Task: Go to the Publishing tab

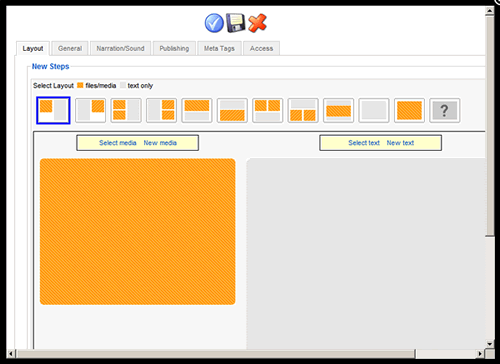Action: coord(174,49)
